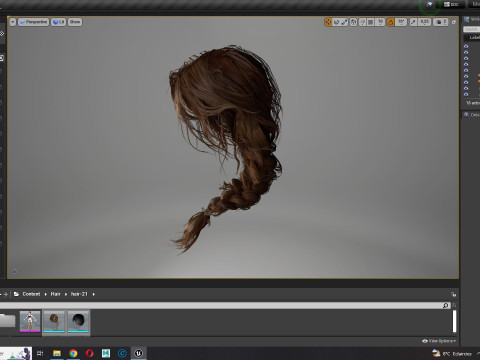
Task: Switch to Unreal Engine on the taskbar
Action: [x=139, y=353]
